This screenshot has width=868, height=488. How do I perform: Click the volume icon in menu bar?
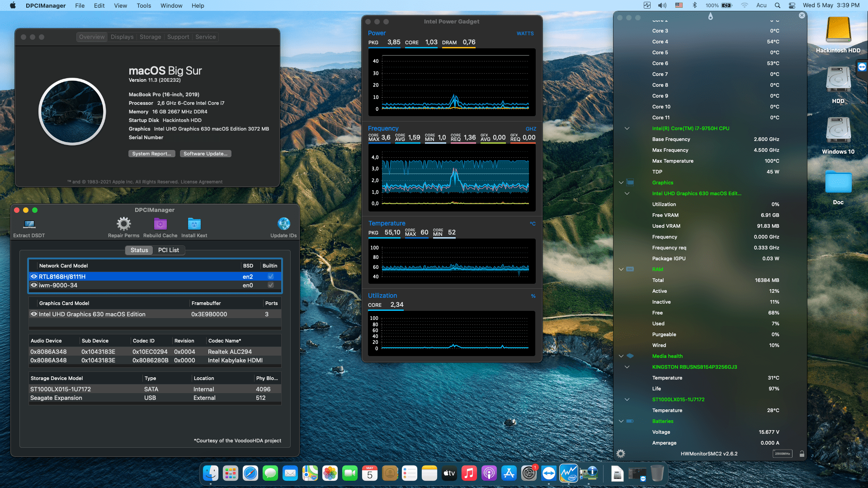click(x=662, y=5)
